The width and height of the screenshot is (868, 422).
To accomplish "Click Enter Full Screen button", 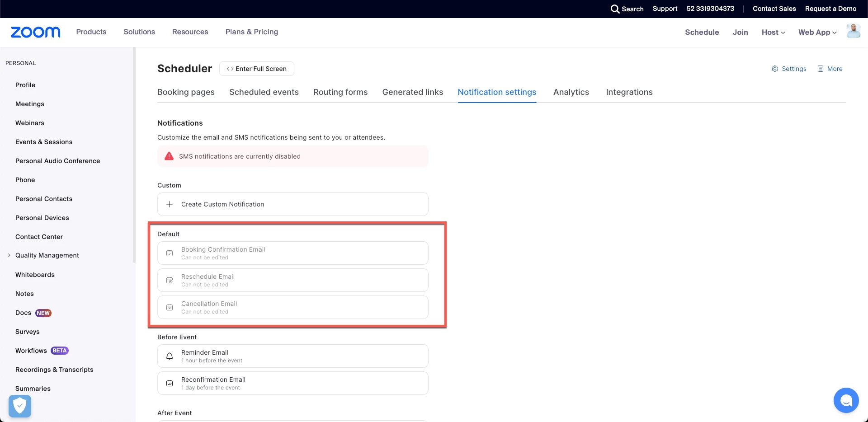I will click(257, 69).
